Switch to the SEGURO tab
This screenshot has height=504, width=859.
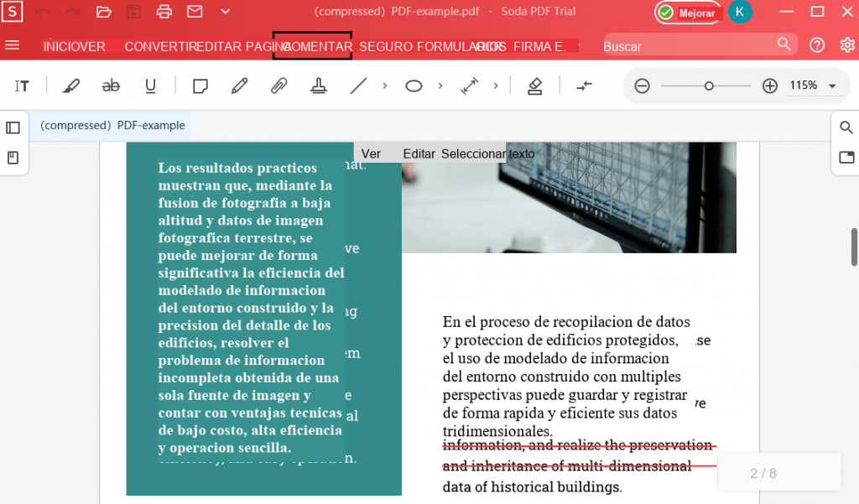pos(386,47)
